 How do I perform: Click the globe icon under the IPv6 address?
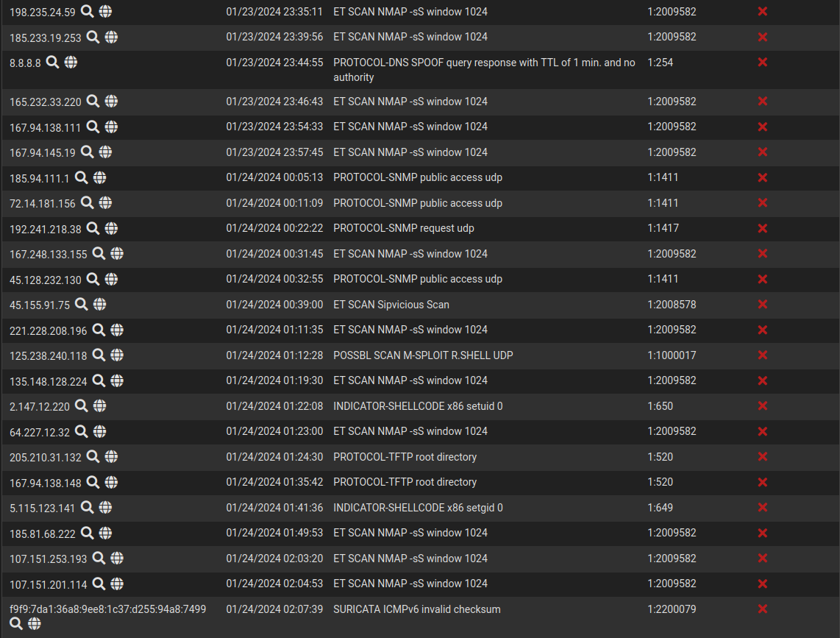coord(35,623)
